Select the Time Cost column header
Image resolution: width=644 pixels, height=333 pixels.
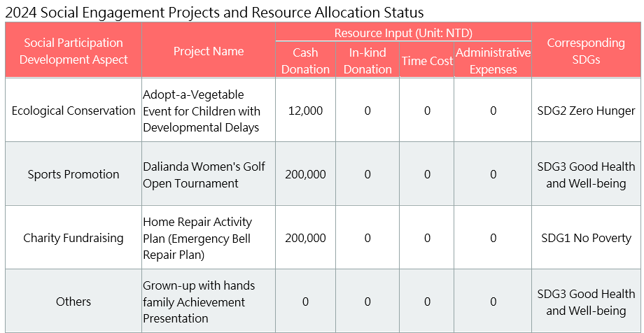[x=427, y=61]
